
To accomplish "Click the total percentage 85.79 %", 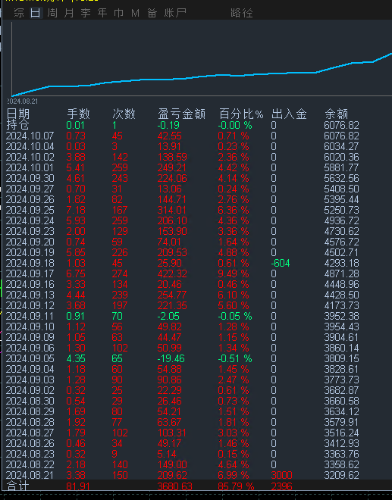I will (236, 487).
